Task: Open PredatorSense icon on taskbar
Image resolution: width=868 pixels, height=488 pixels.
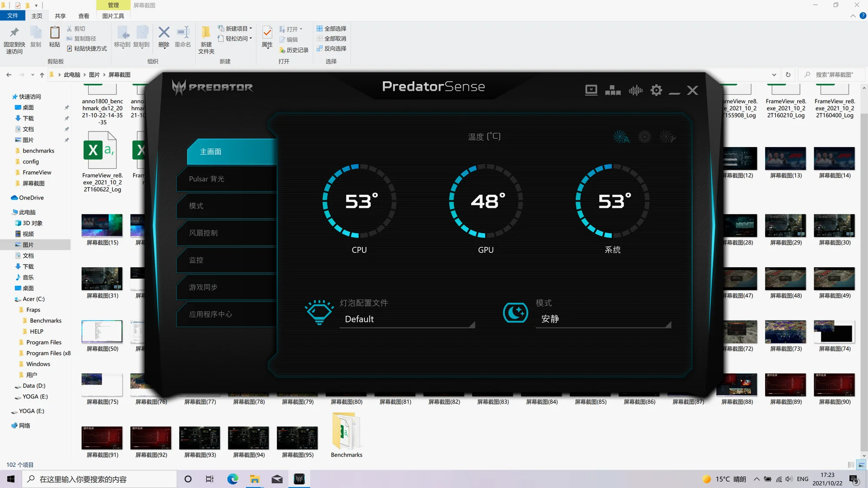Action: [x=299, y=479]
